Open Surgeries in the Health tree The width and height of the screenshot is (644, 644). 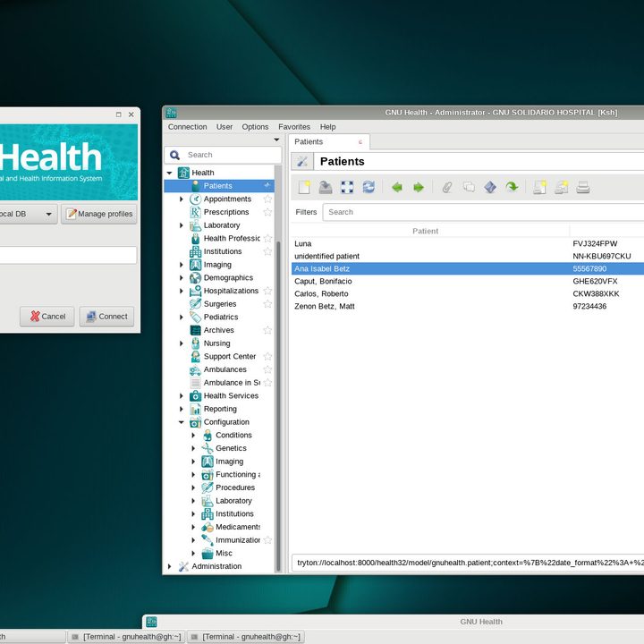pyautogui.click(x=220, y=304)
